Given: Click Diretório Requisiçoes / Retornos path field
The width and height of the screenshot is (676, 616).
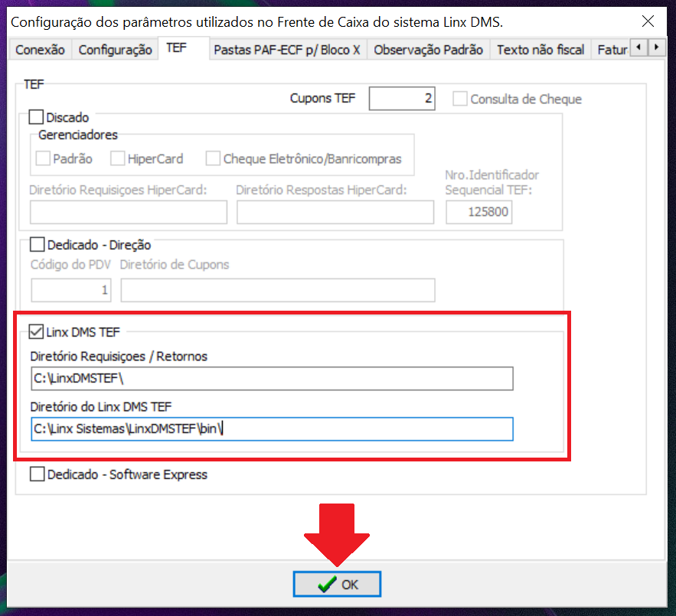Looking at the screenshot, I should pos(272,379).
